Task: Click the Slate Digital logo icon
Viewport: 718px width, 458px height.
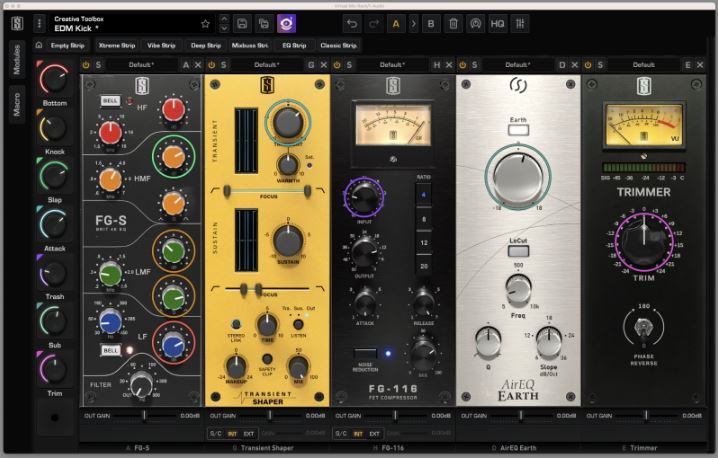Action: pos(17,24)
